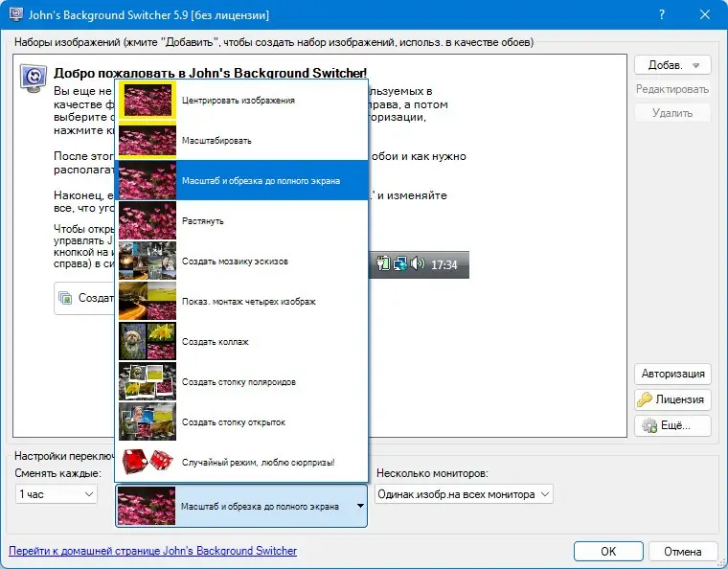Click the postcard pile preview icon
This screenshot has height=569, width=728.
pos(148,421)
